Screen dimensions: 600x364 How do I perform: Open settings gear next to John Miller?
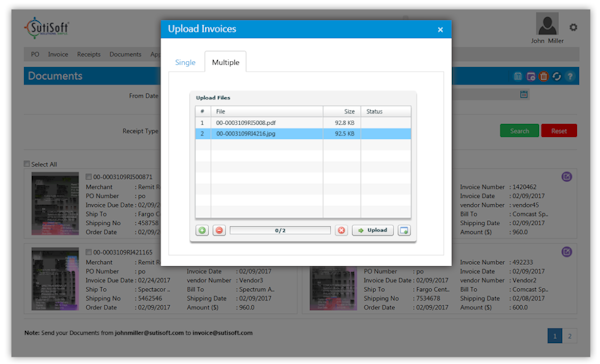pyautogui.click(x=573, y=28)
